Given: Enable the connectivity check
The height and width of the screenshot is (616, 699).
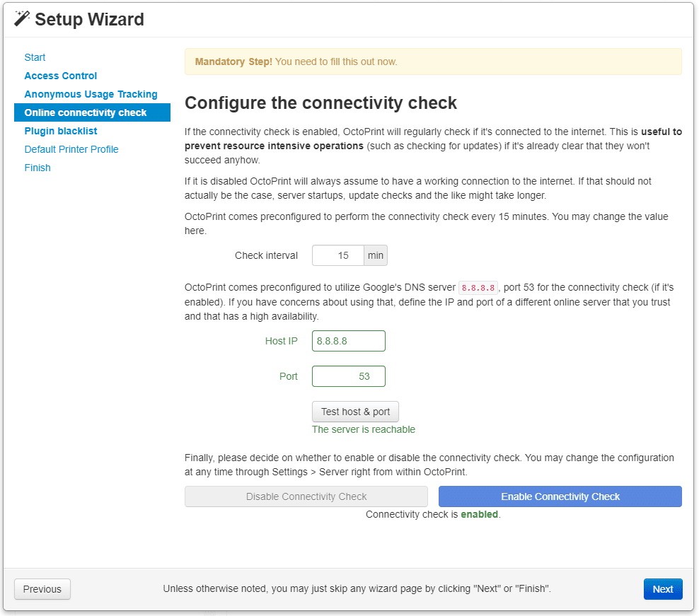Looking at the screenshot, I should [560, 496].
